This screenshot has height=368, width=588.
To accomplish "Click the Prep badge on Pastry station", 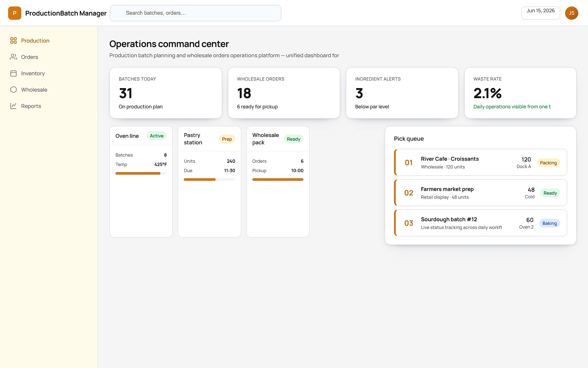I will tap(227, 139).
